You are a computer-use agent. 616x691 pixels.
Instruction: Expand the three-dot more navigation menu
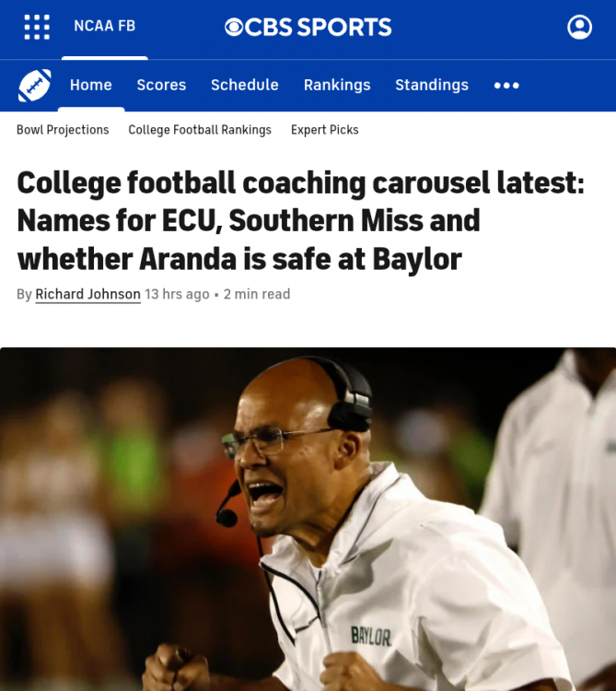pos(506,86)
